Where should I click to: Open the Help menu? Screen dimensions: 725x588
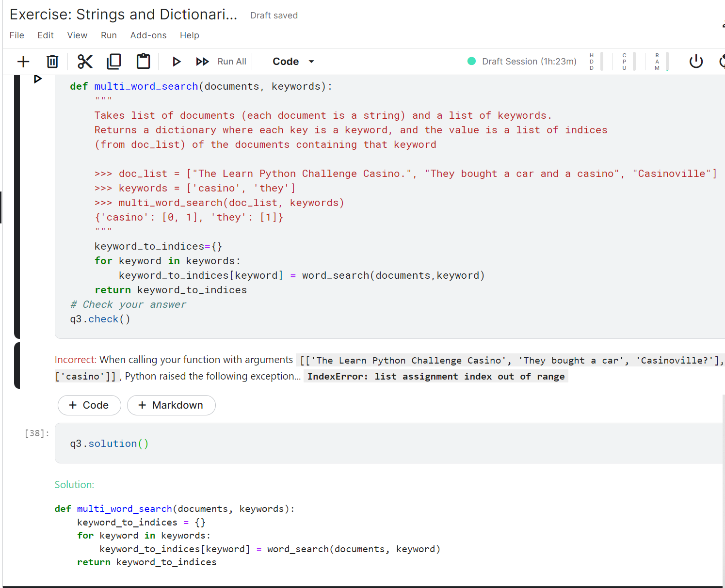point(190,35)
